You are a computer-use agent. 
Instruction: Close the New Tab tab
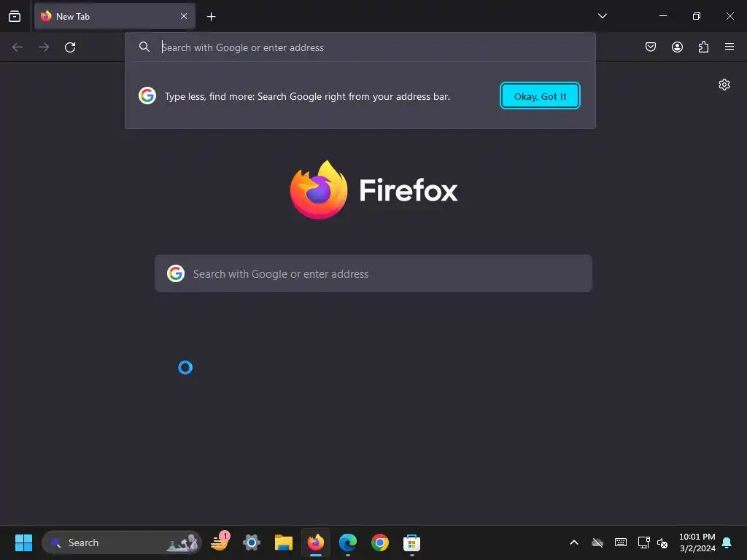click(x=183, y=16)
